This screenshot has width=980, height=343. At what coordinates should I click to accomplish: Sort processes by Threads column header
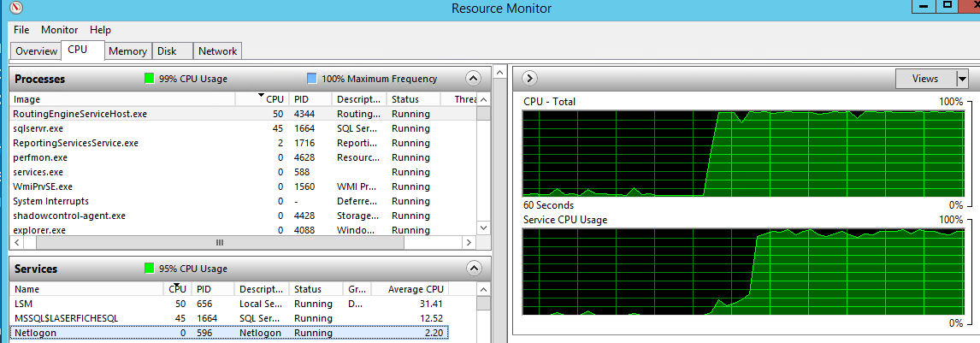458,99
